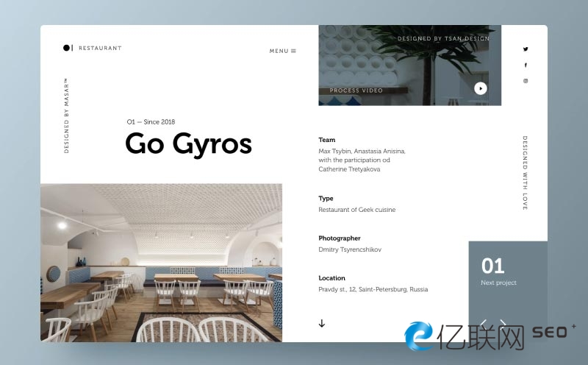Play the process video
The image size is (588, 365).
[480, 88]
